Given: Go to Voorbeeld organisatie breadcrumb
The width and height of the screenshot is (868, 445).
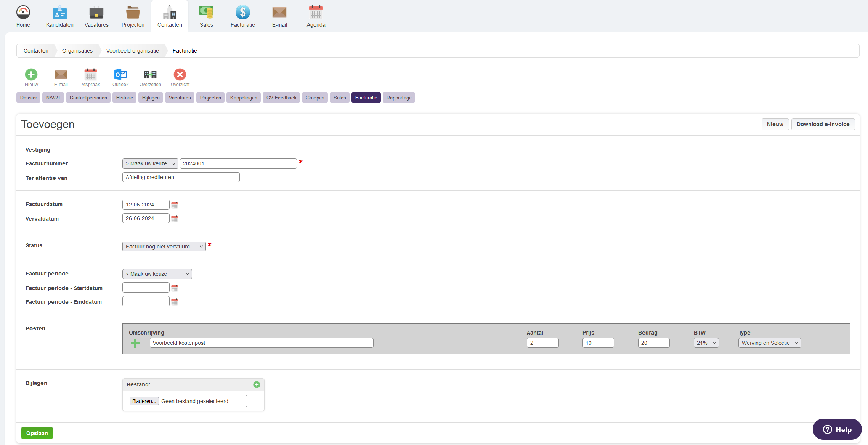Looking at the screenshot, I should pos(133,51).
